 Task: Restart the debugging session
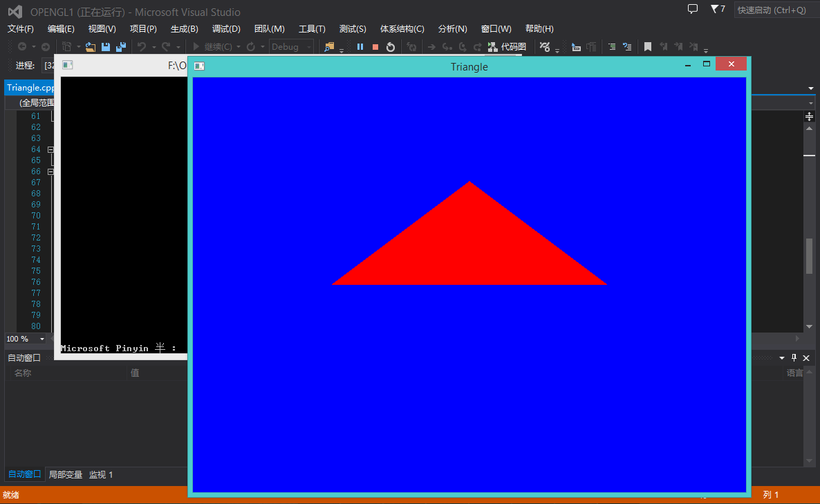390,46
